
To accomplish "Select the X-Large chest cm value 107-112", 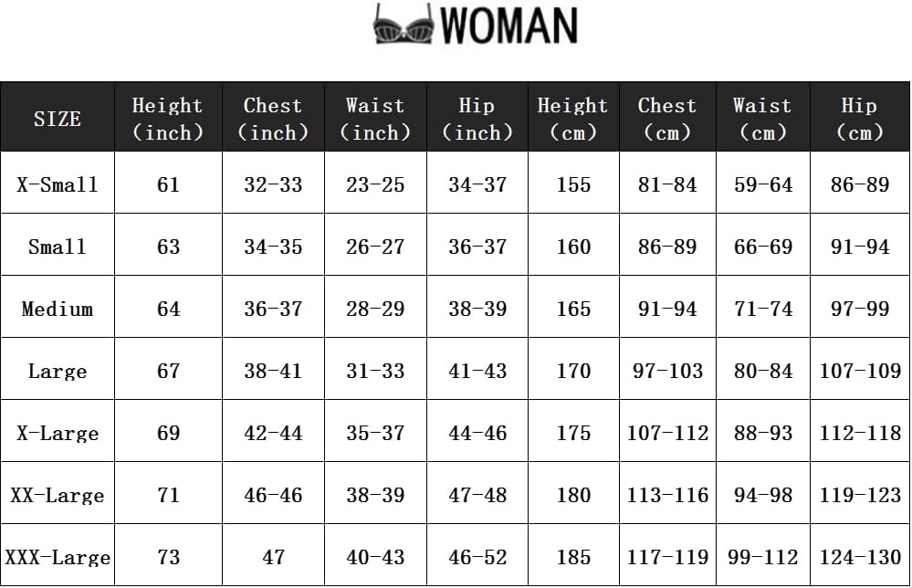I will 667,433.
